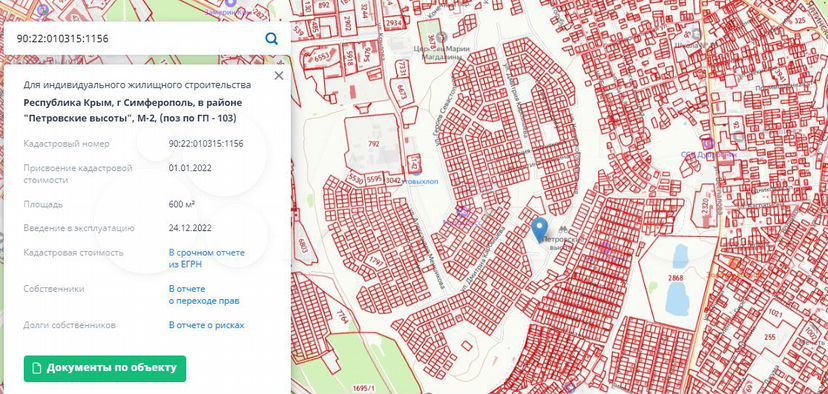Follow the В отчете о рисках link
Screen dimensions: 828x394
(x=206, y=325)
